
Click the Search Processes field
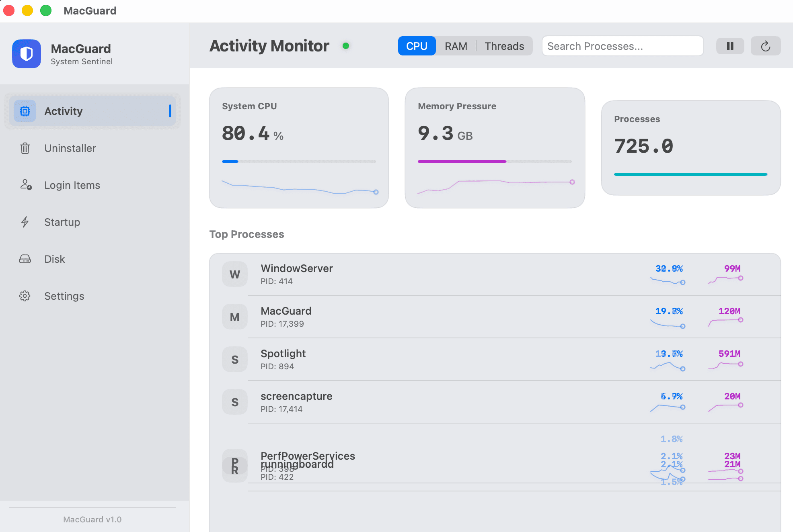tap(622, 46)
